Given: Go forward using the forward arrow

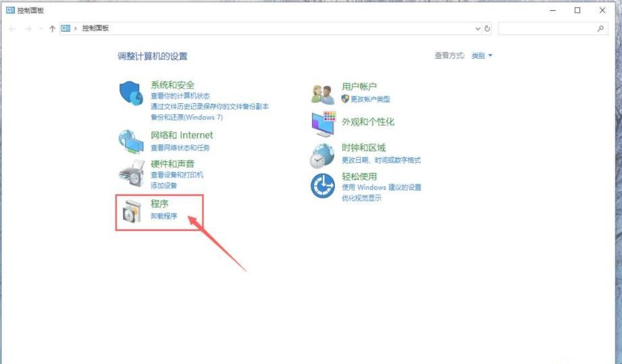Looking at the screenshot, I should [x=28, y=28].
